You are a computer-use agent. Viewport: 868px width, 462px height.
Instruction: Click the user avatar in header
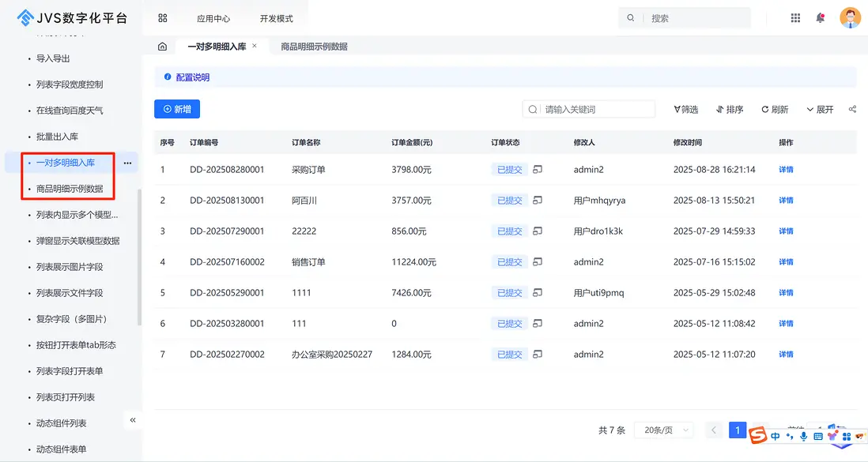click(x=850, y=18)
